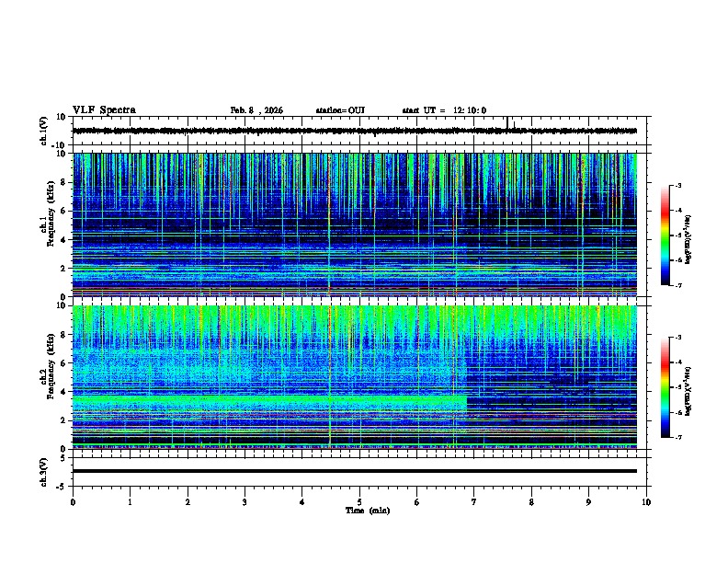
Task: Click the ch.1 spectrogram color scale bar
Action: coord(665,236)
